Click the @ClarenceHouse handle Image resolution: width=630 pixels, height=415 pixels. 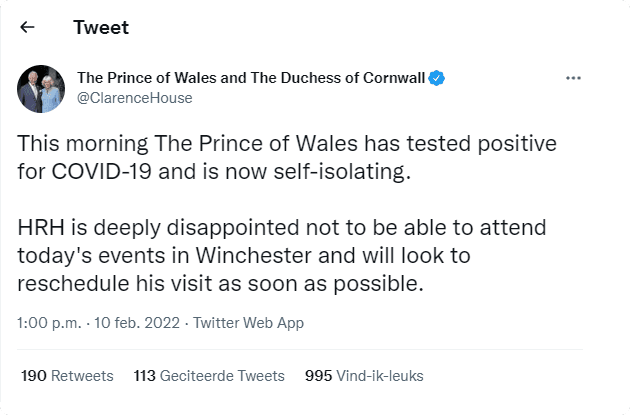(x=134, y=98)
